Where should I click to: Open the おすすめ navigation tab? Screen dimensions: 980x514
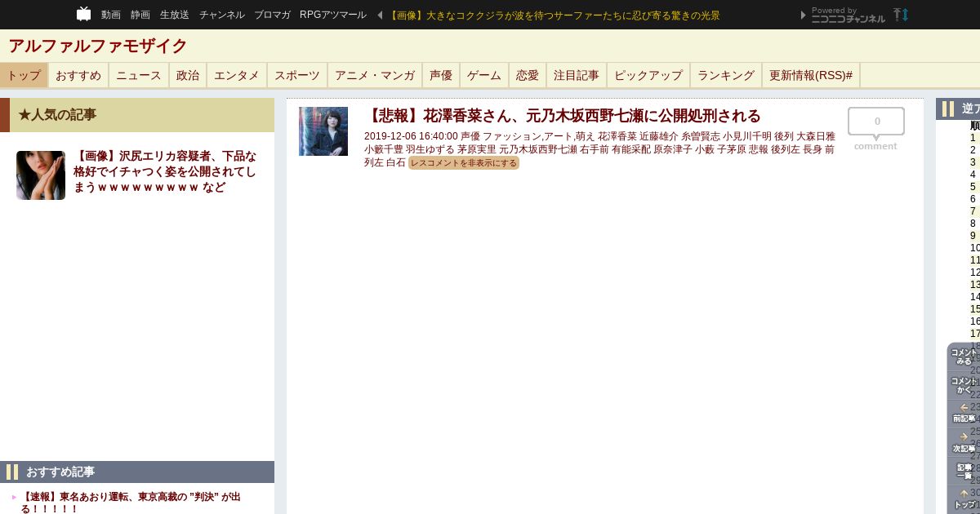78,75
